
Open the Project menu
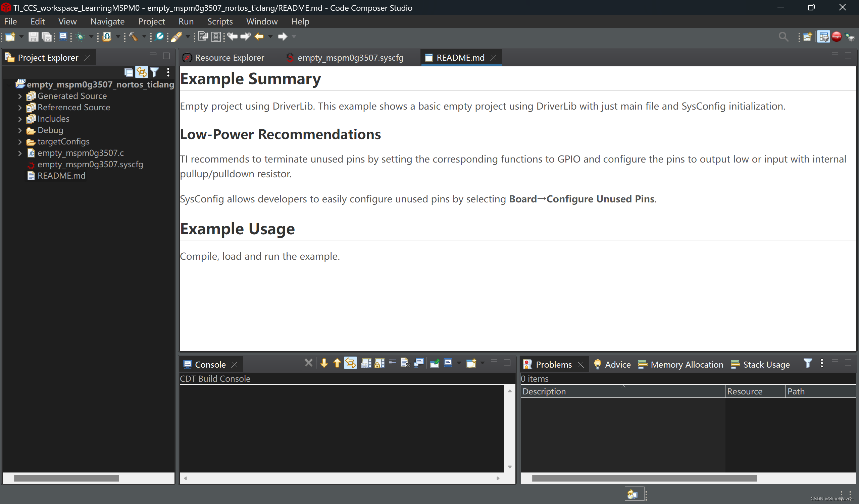click(x=151, y=22)
